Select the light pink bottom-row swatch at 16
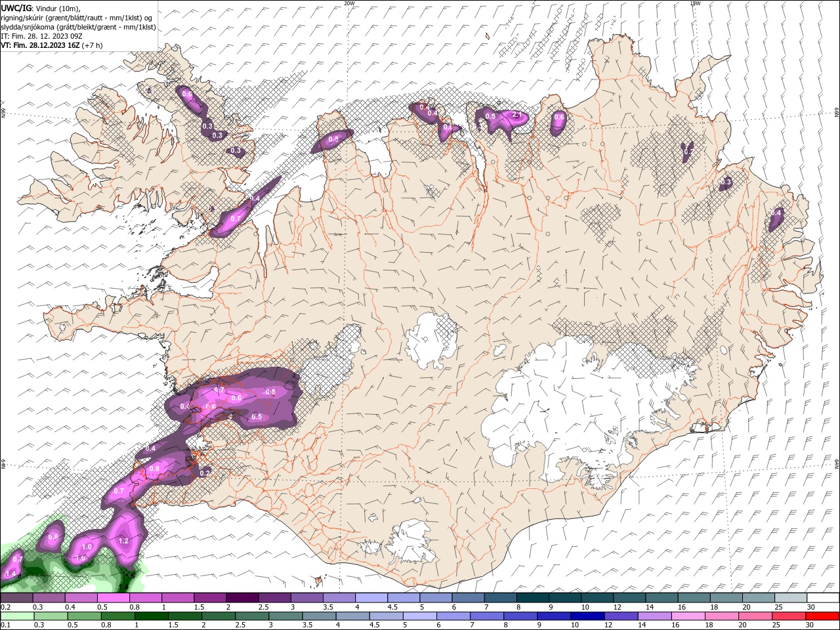The height and width of the screenshot is (630, 840). (x=688, y=616)
